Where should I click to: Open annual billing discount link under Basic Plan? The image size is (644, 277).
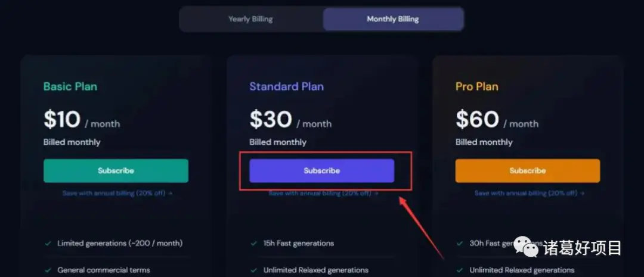tap(117, 193)
